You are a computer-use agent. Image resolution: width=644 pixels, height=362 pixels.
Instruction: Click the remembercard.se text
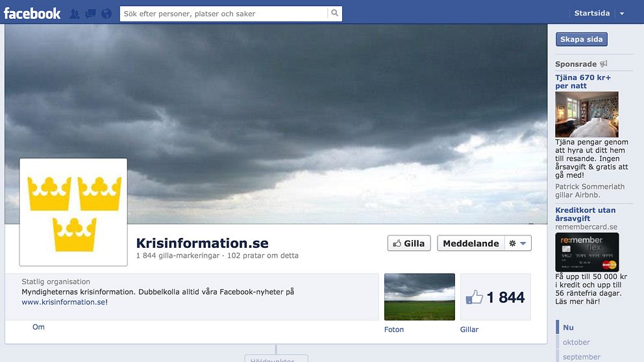[586, 226]
